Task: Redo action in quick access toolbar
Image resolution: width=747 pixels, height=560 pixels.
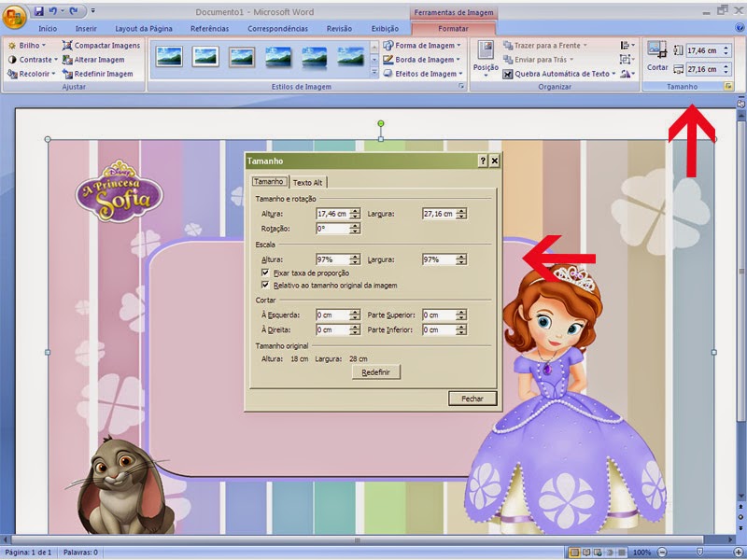Action: (74, 11)
